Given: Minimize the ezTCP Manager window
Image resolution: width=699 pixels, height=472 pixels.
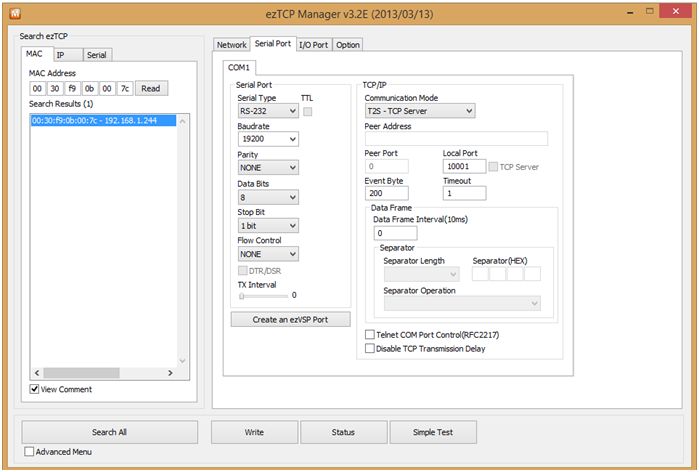Looking at the screenshot, I should click(630, 13).
